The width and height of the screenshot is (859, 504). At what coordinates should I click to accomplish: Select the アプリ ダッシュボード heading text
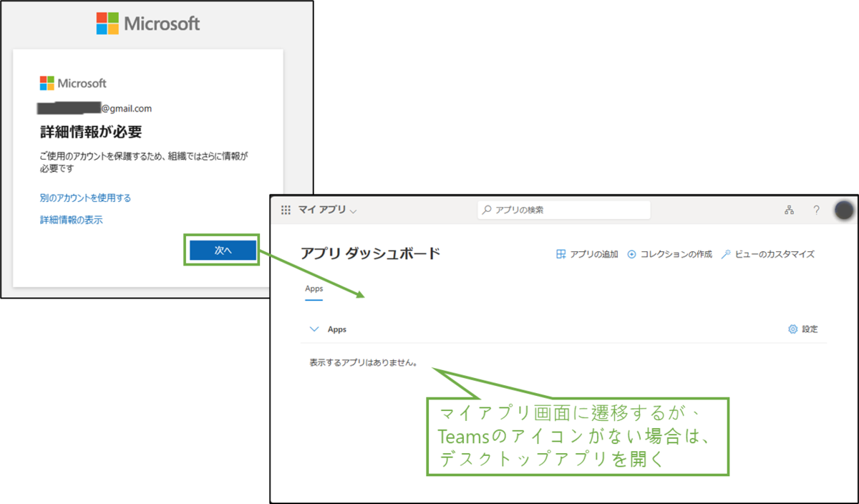point(371,253)
